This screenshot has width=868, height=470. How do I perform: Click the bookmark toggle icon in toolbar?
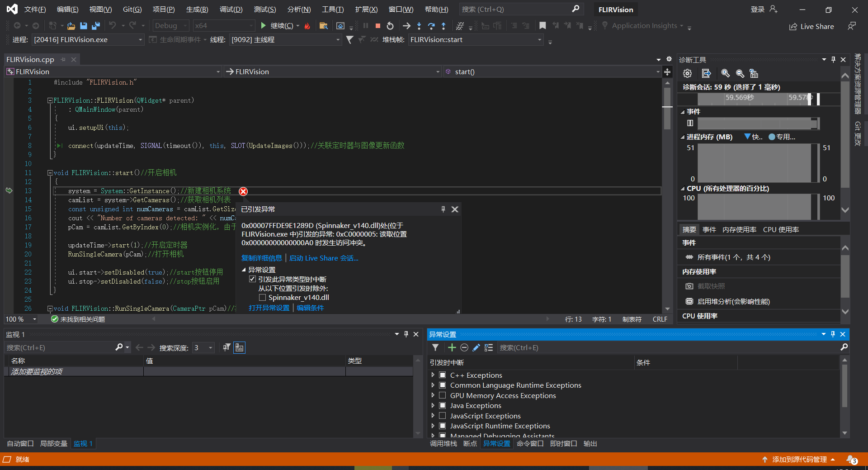pos(542,26)
